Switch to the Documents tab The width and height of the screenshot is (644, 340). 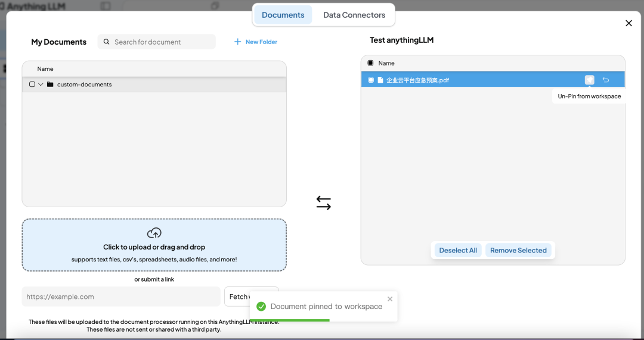point(283,15)
